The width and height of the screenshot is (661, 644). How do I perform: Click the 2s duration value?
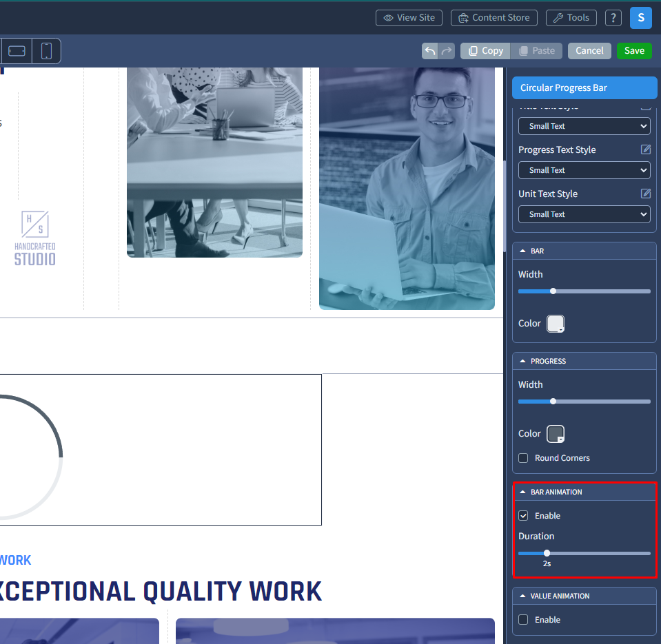(547, 563)
